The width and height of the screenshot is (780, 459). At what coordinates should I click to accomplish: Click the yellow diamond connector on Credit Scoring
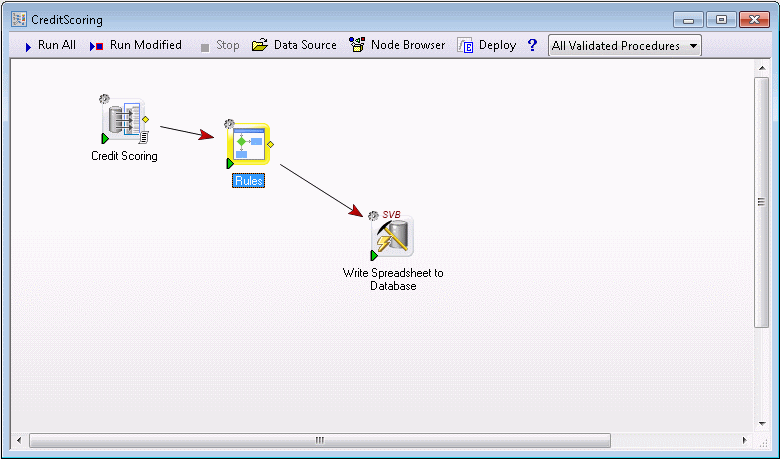click(145, 119)
